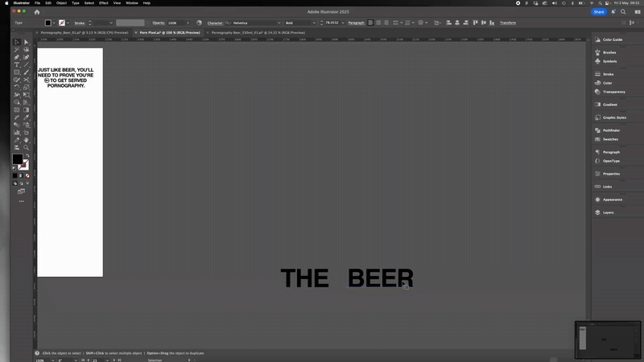The height and width of the screenshot is (362, 644).
Task: Open the Effect menu
Action: click(103, 3)
